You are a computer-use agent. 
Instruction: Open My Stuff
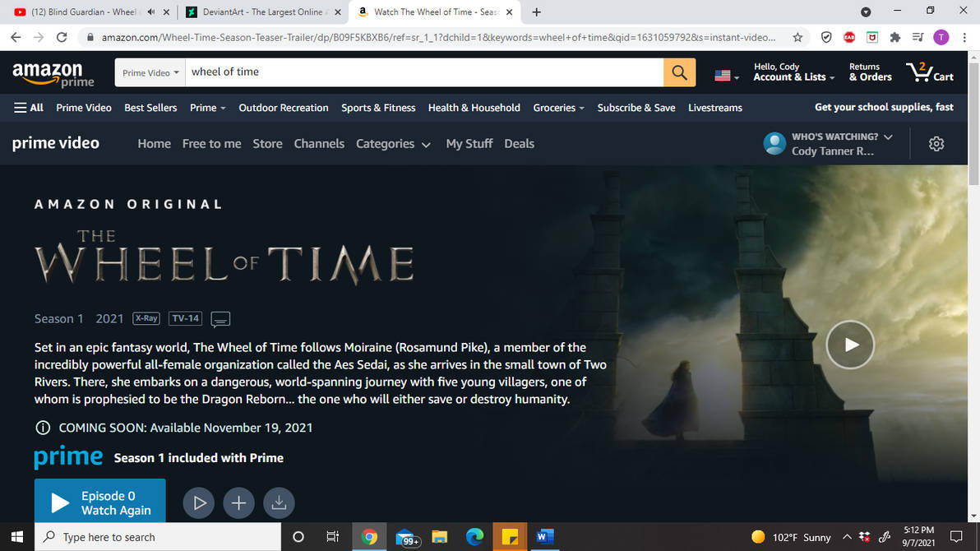469,144
